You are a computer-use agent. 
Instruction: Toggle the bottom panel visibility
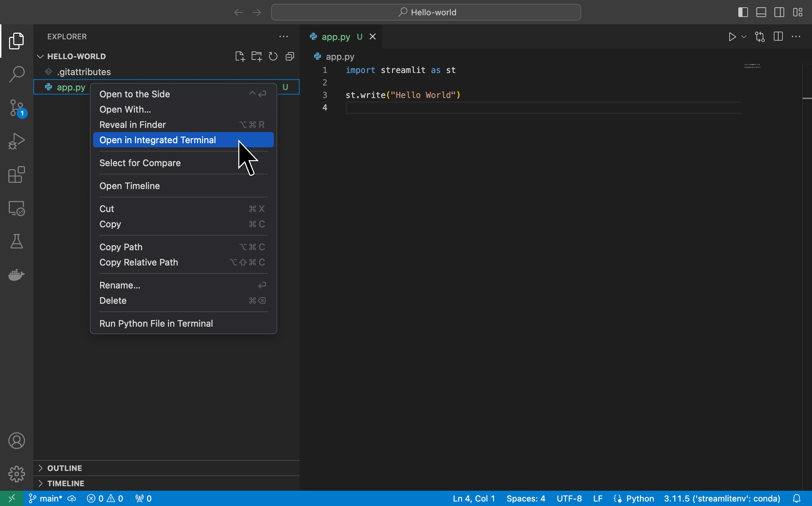tap(761, 12)
